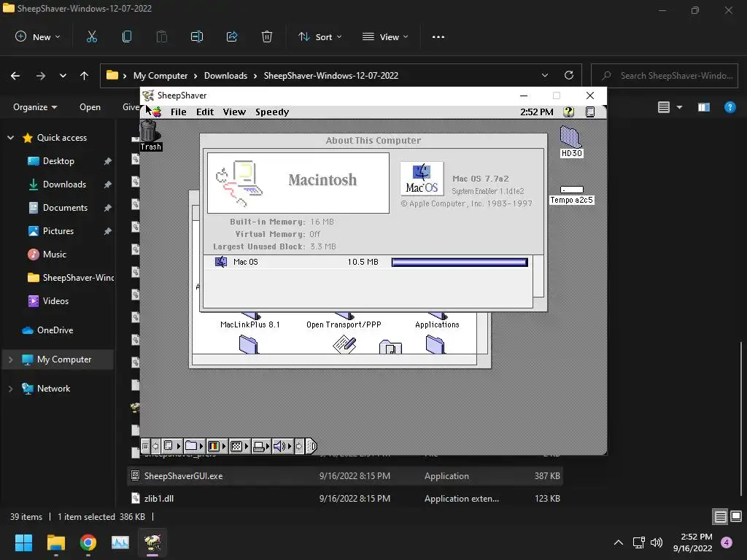Collapse the Quick access tree
The height and width of the screenshot is (560, 747).
[10, 138]
